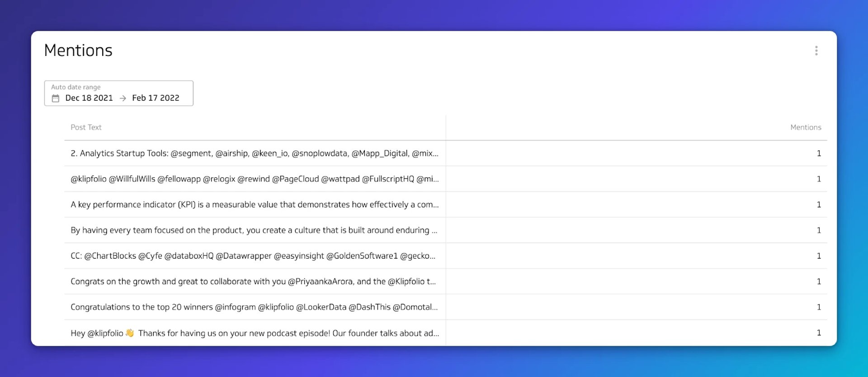Open the three-dot menu on the Mentions card
The image size is (868, 377).
816,51
